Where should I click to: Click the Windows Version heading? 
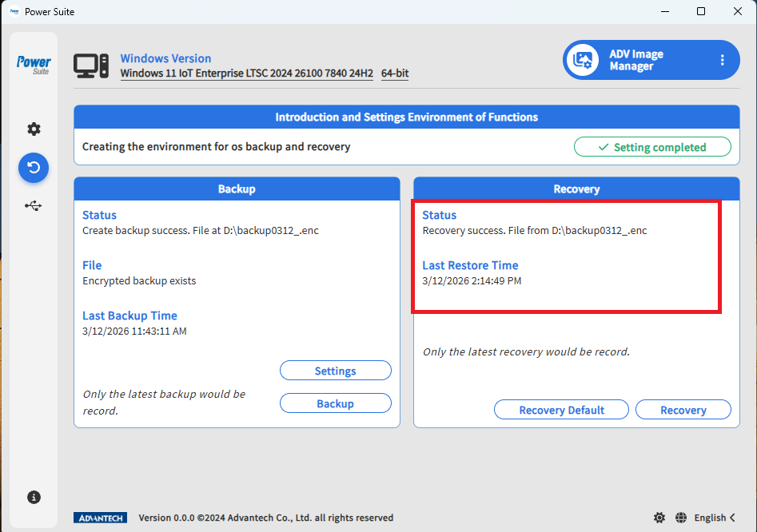coord(165,58)
